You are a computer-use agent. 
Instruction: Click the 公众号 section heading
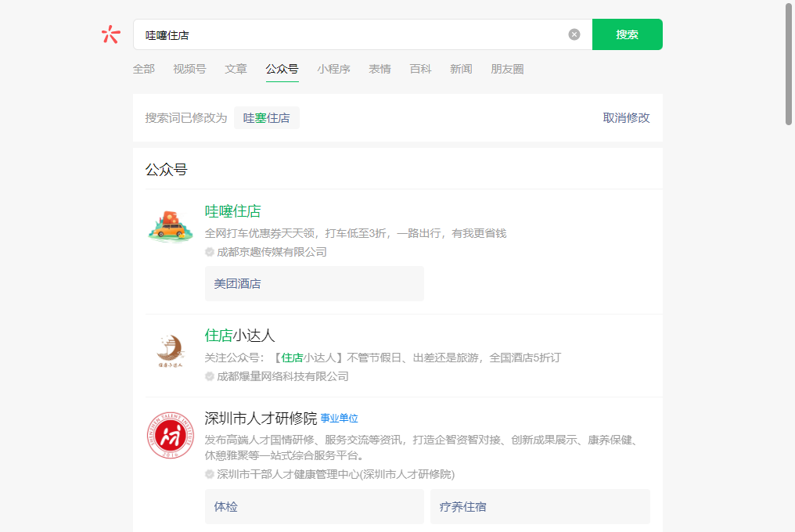tap(167, 170)
